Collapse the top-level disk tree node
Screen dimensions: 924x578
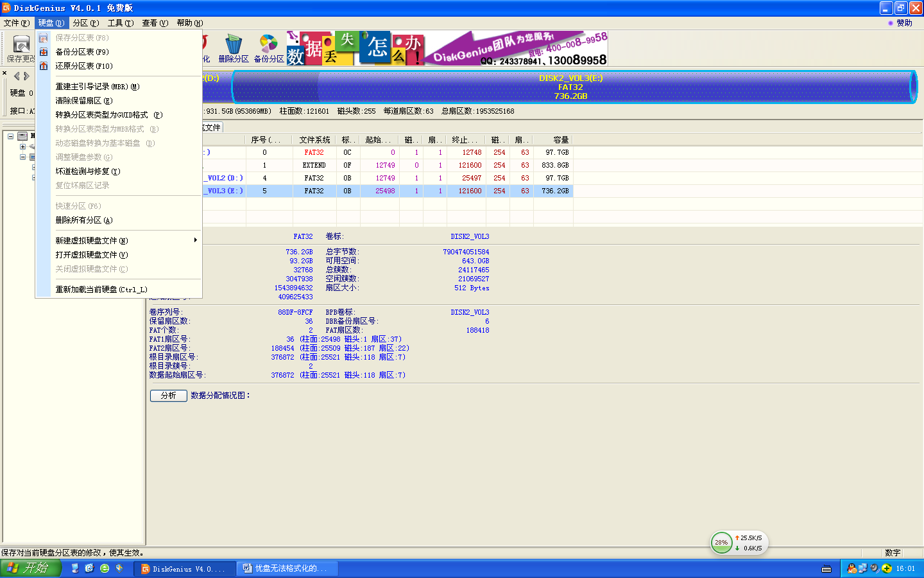[11, 136]
